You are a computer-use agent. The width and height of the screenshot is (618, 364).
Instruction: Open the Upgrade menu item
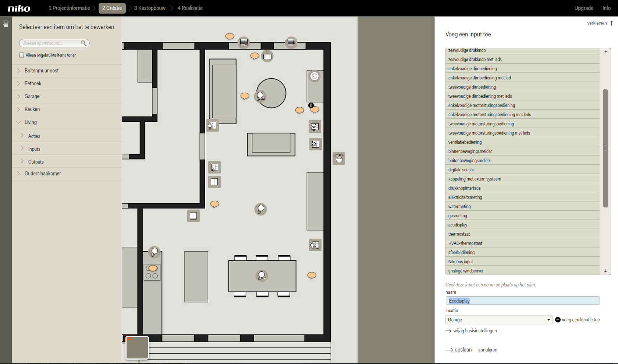point(584,8)
